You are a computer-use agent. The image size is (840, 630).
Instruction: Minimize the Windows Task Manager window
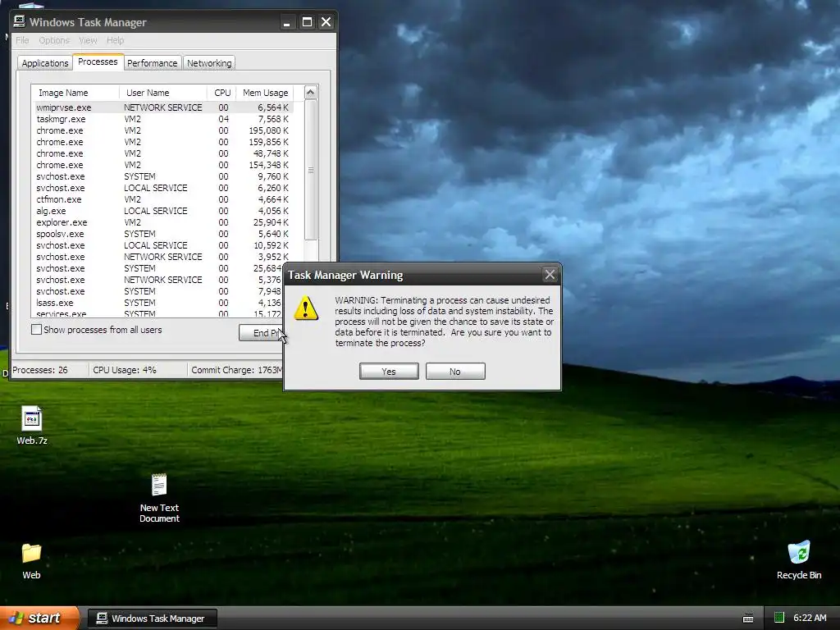286,22
